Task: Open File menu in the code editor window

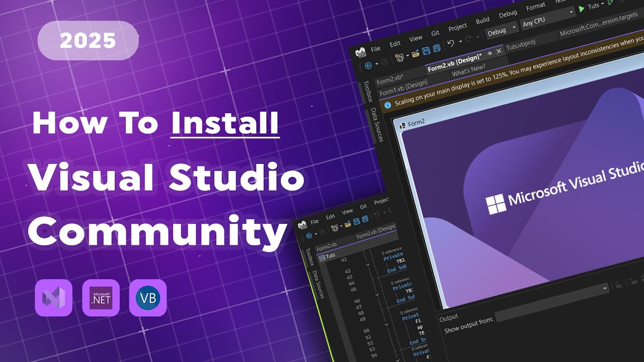Action: click(x=314, y=221)
